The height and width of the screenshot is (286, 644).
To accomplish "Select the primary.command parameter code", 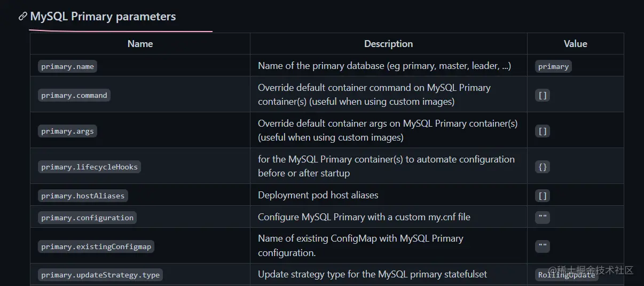I will (74, 95).
